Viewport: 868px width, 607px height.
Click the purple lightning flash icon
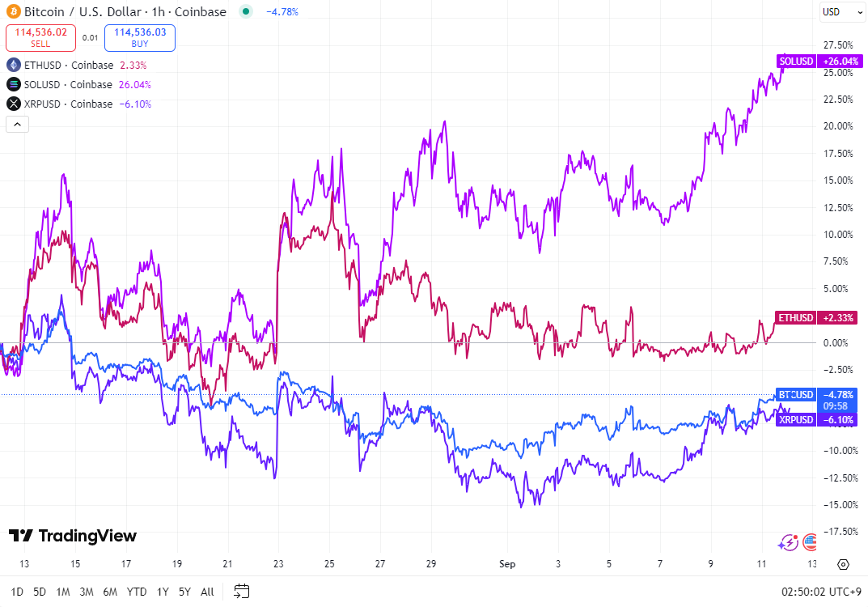coord(787,542)
